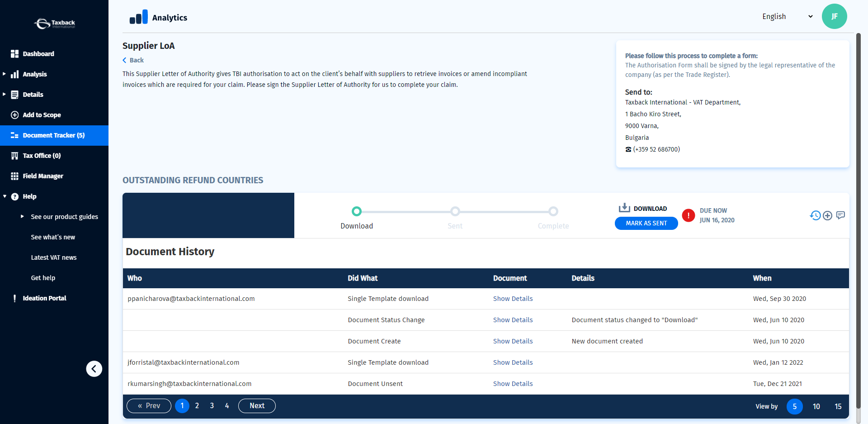Show Details for Document Status Change
Image resolution: width=868 pixels, height=424 pixels.
(x=513, y=320)
